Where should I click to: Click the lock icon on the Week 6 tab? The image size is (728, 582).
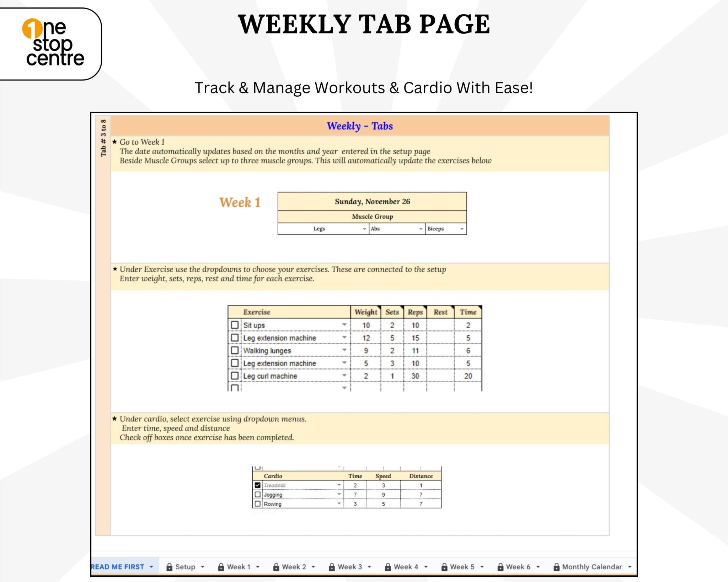(500, 567)
